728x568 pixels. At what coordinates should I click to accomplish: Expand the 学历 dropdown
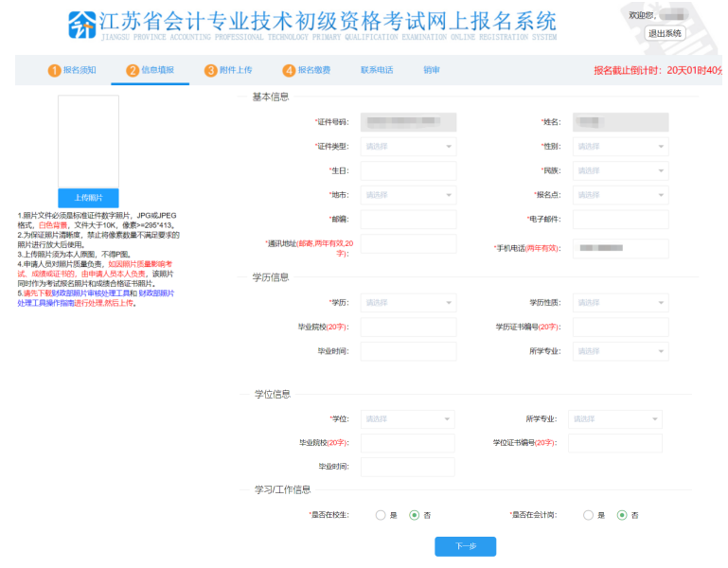(408, 303)
